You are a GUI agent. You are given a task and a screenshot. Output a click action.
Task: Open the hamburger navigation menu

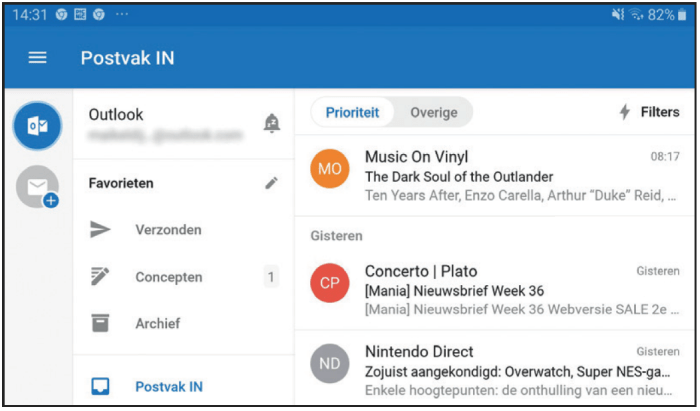[38, 58]
